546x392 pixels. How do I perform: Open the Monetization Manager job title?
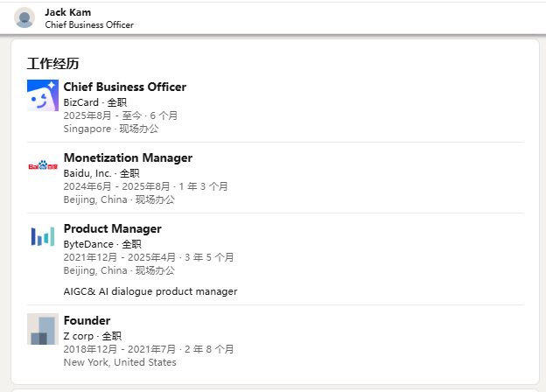click(128, 157)
